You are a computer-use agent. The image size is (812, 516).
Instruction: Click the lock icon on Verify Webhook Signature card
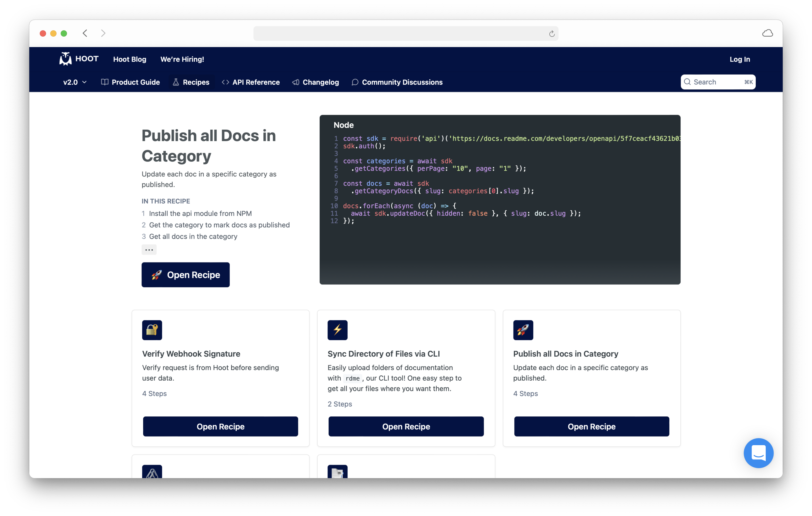152,330
